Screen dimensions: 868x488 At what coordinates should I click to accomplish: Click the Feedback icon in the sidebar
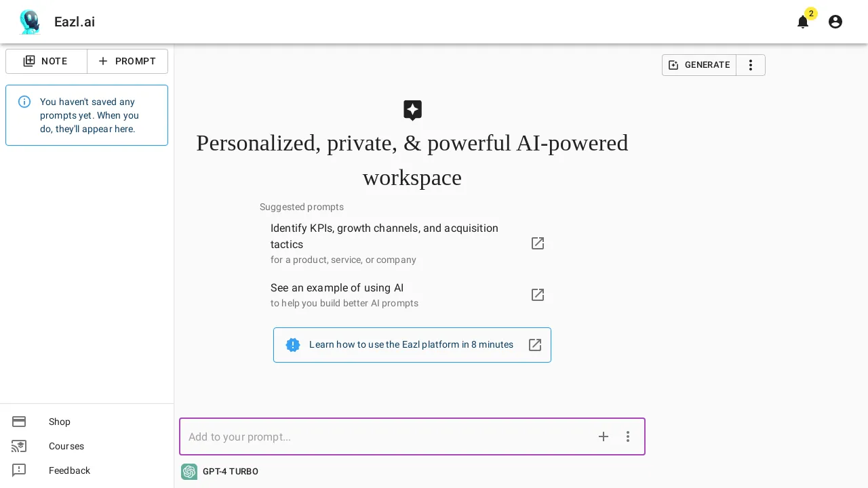(x=19, y=470)
